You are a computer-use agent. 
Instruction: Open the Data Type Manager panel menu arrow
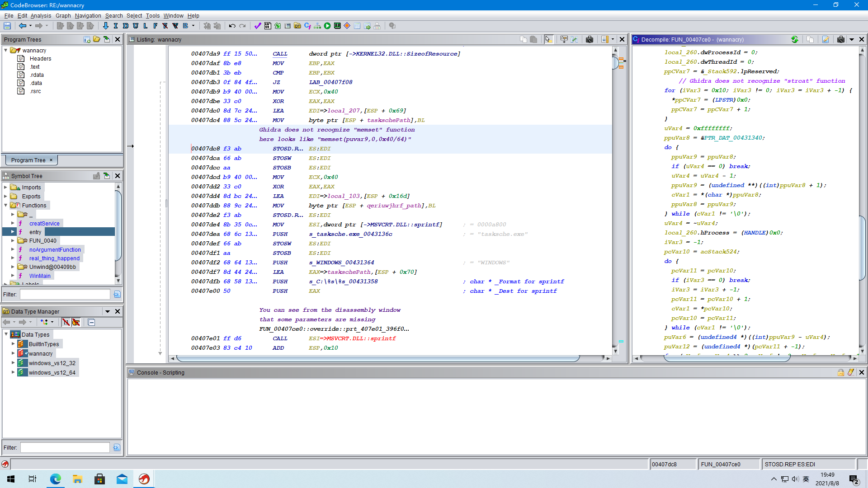pos(108,311)
